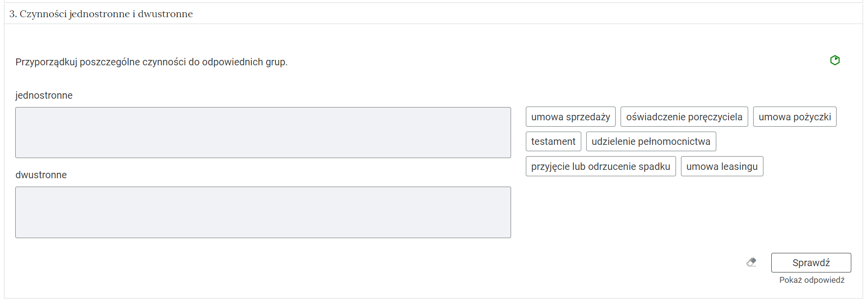868x300 pixels.
Task: Click the word 'Czynności' in the heading
Action: coord(43,14)
